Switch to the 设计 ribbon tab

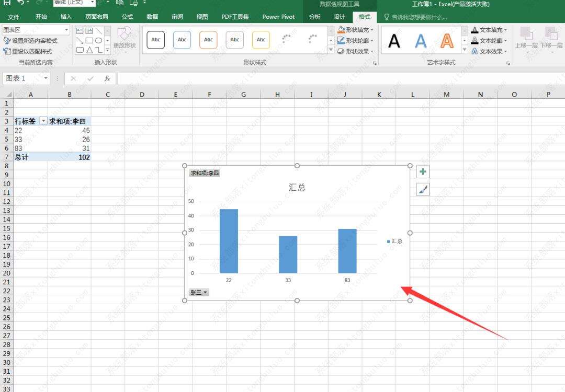point(340,17)
